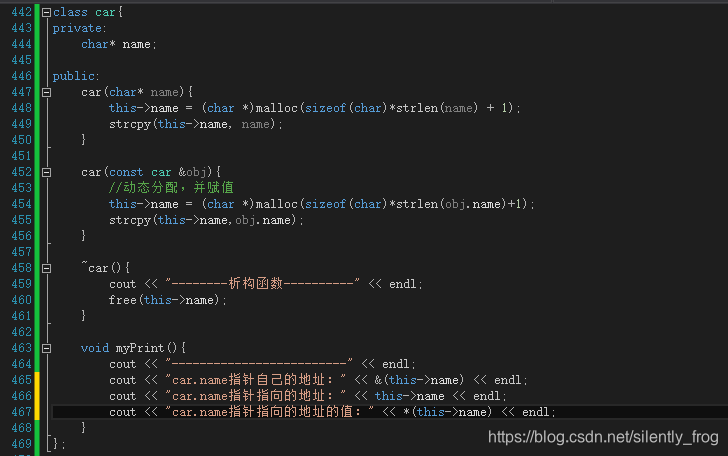Collapse the car(char* name) constructor fold
Screen dimensions: 728x456
tap(46, 92)
